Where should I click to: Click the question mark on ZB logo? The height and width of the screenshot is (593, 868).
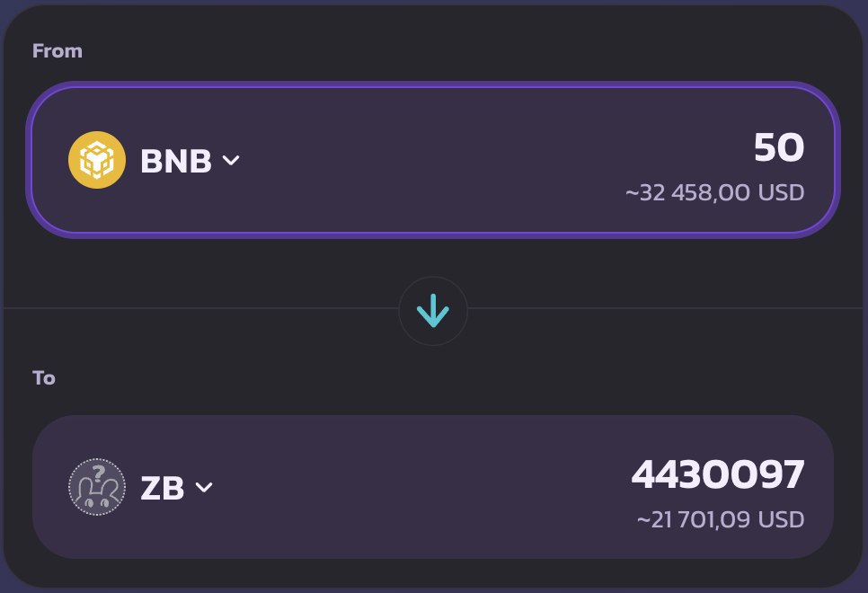click(98, 474)
